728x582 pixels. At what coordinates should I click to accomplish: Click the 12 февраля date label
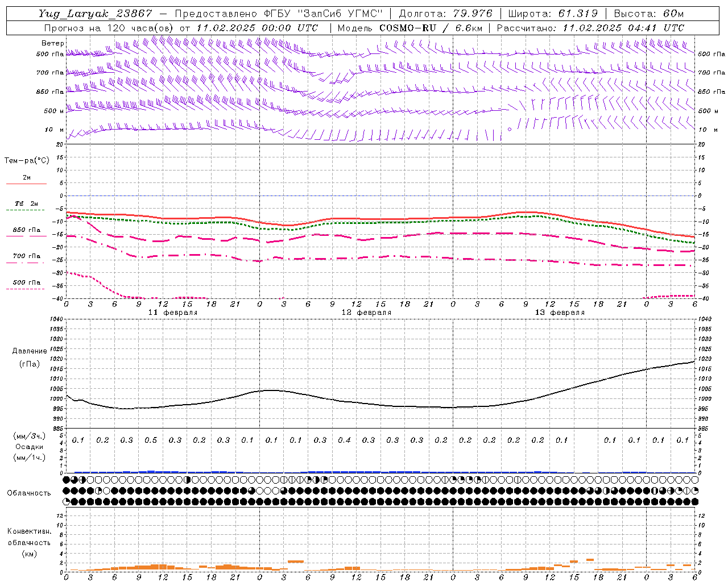(x=366, y=313)
